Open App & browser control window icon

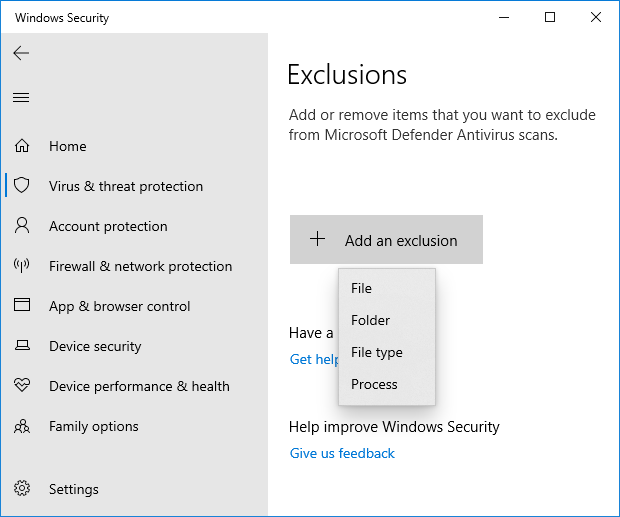21,306
